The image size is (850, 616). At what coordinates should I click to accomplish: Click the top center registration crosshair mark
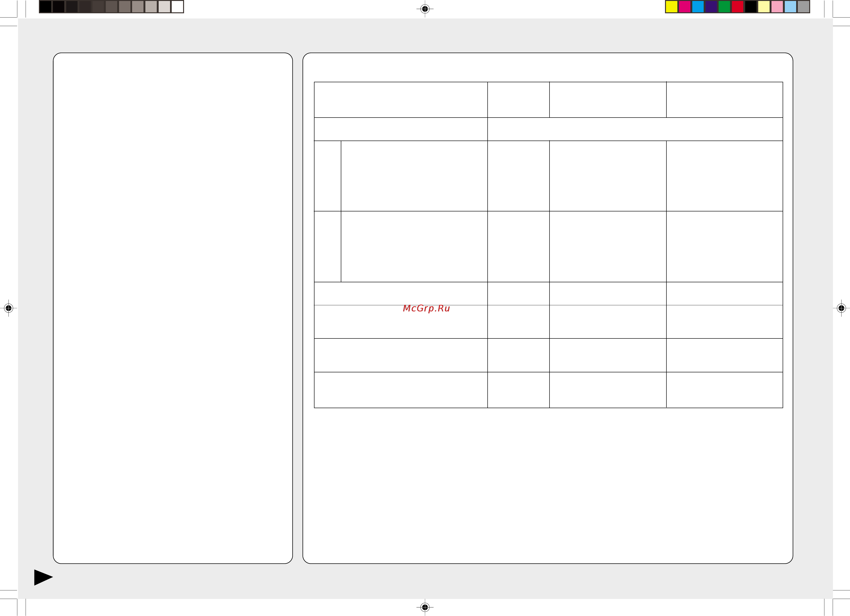pyautogui.click(x=425, y=9)
